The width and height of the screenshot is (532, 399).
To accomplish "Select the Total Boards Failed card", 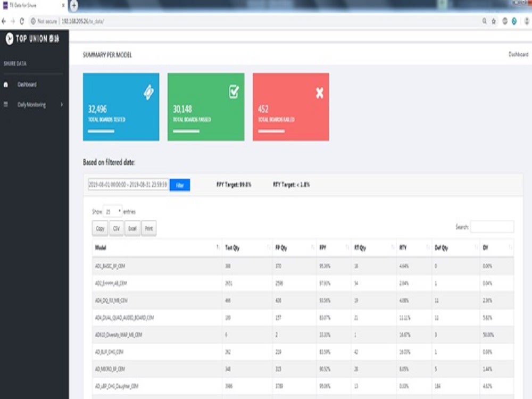I will click(x=291, y=107).
